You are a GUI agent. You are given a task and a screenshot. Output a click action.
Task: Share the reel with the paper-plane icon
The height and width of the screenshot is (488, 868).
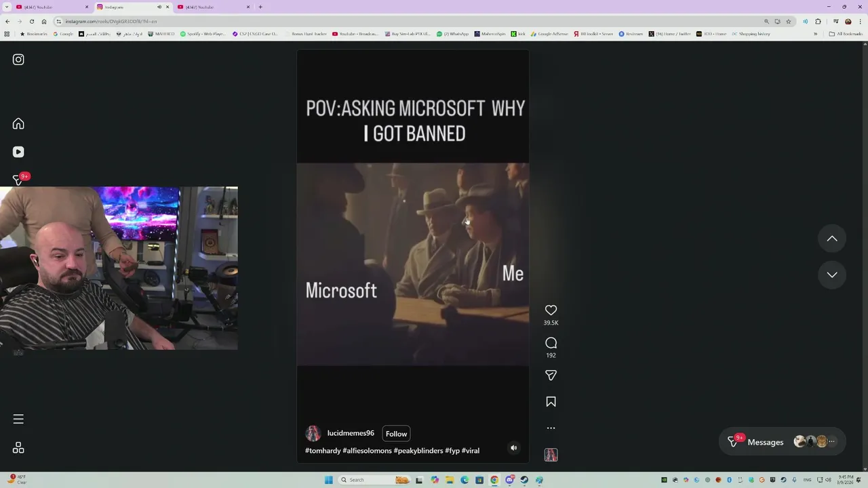click(x=551, y=375)
